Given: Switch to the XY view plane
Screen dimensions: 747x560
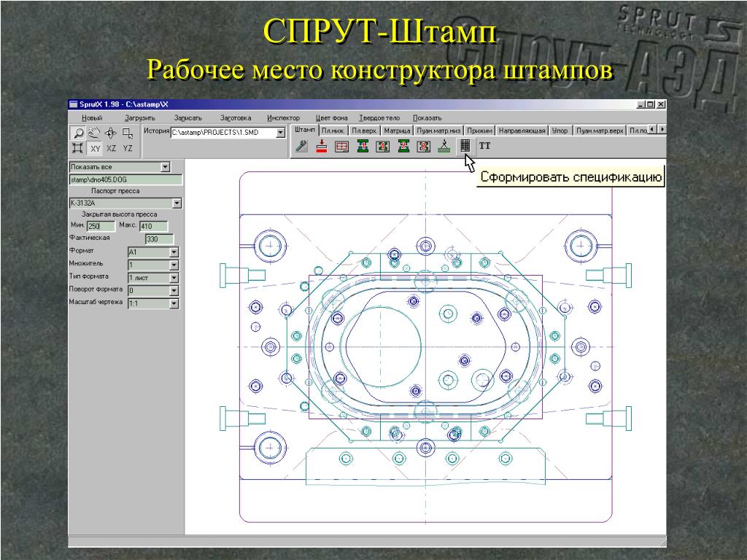Looking at the screenshot, I should click(x=96, y=149).
